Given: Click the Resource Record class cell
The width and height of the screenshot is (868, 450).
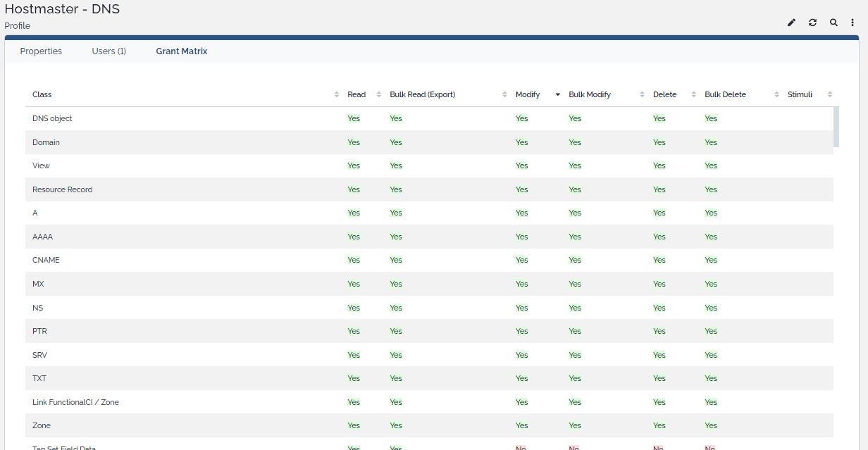Looking at the screenshot, I should (x=62, y=189).
